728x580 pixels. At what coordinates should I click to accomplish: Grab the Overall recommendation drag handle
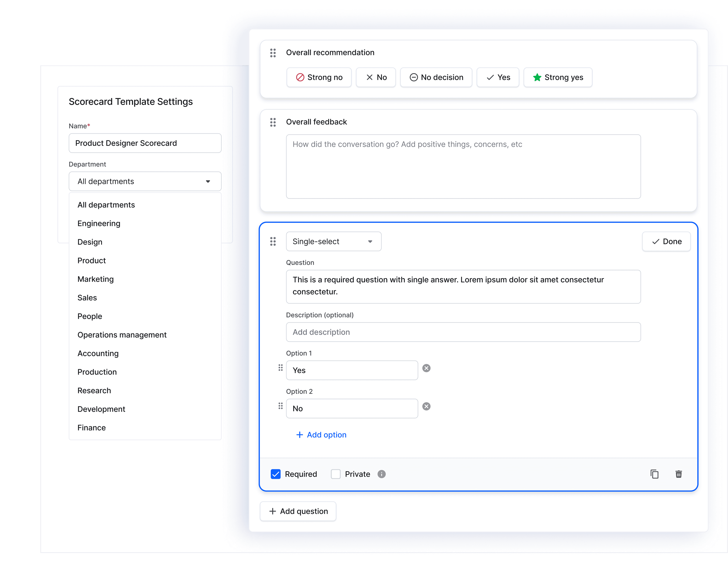click(x=273, y=53)
